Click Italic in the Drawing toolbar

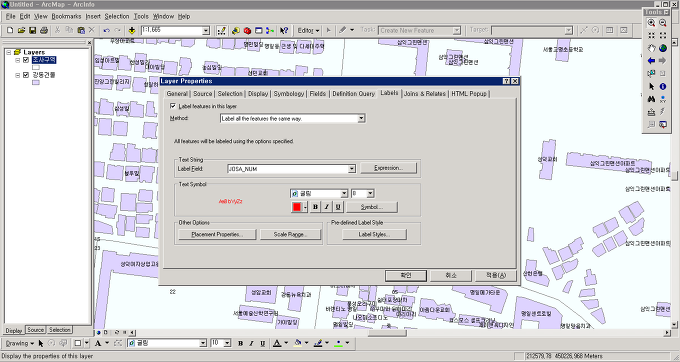(251, 343)
